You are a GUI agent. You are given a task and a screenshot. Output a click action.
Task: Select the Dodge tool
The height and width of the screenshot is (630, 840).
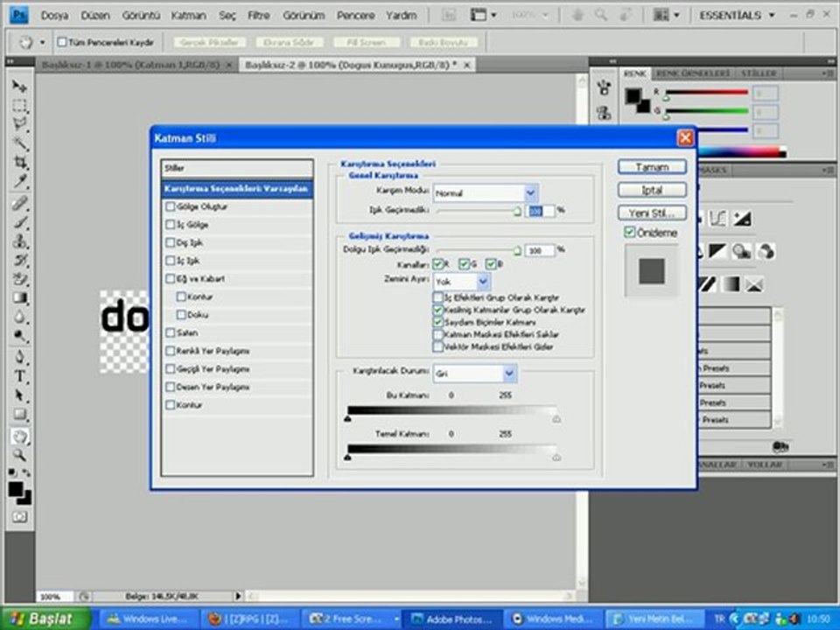click(x=19, y=336)
